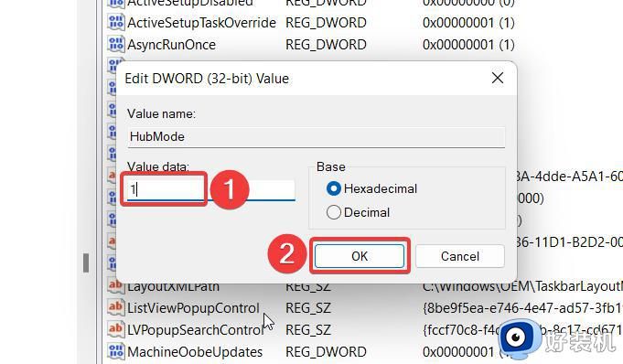
Task: Click the AsyncRunOnce entry name
Action: tap(171, 45)
